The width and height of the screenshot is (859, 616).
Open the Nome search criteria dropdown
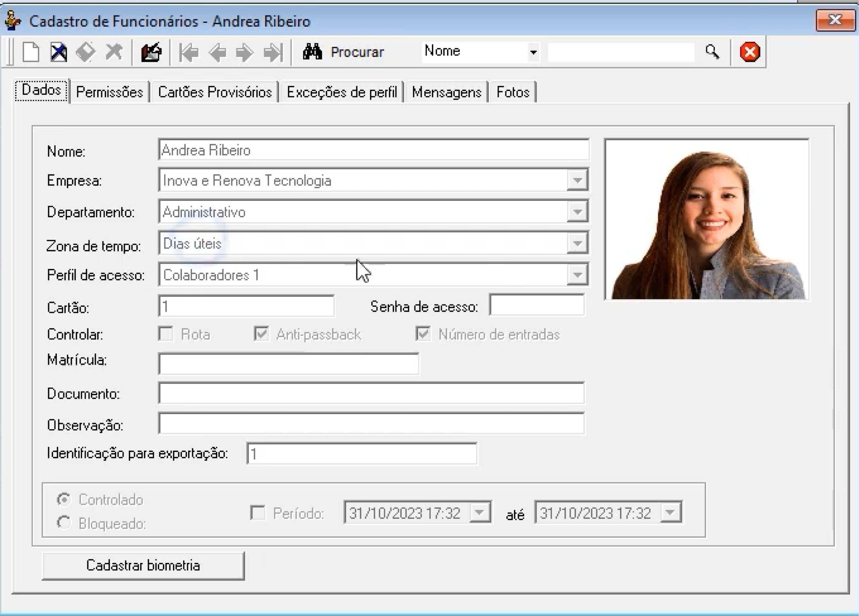tap(533, 52)
